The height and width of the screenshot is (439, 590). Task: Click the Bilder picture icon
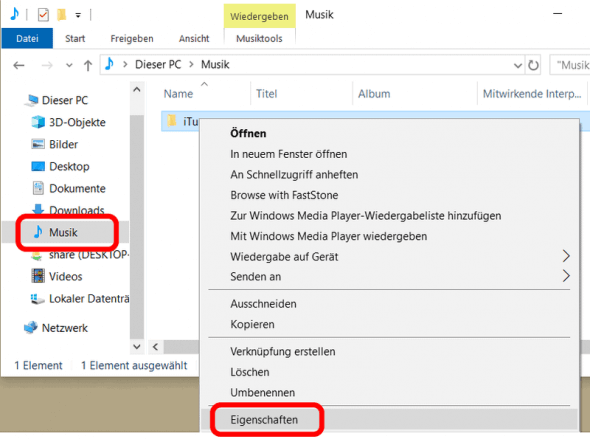tap(38, 144)
